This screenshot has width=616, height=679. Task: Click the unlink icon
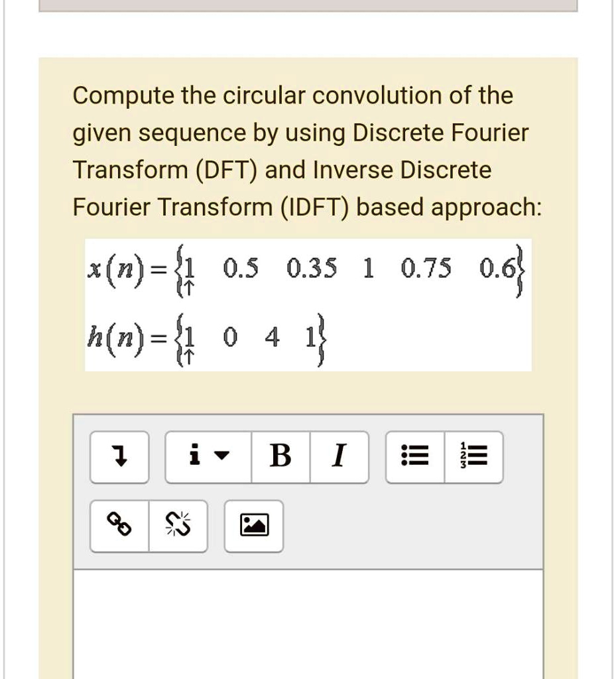(x=178, y=526)
